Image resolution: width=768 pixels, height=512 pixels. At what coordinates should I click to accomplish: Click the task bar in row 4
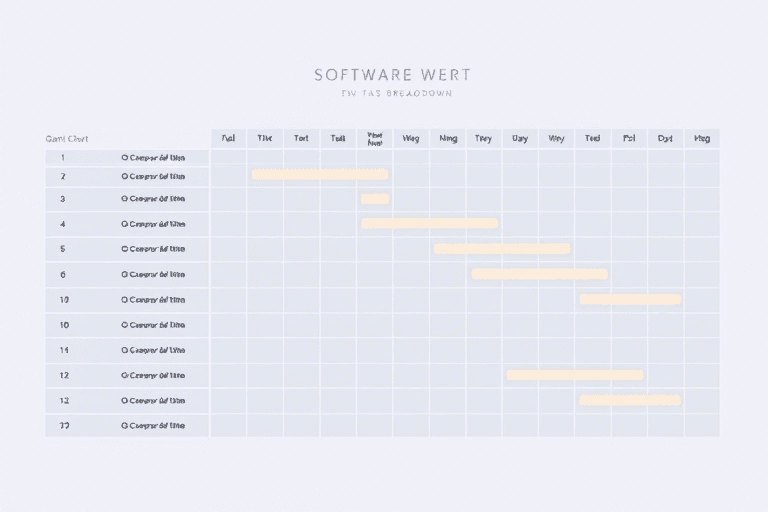click(x=429, y=224)
